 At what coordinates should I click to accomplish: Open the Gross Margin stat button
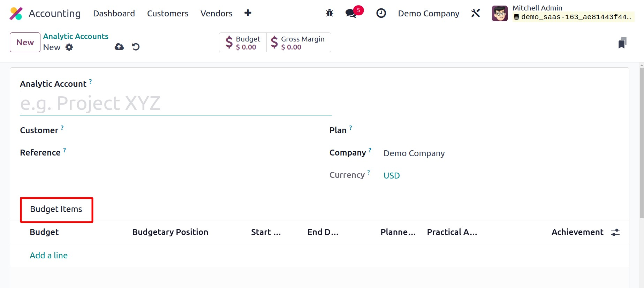point(298,43)
